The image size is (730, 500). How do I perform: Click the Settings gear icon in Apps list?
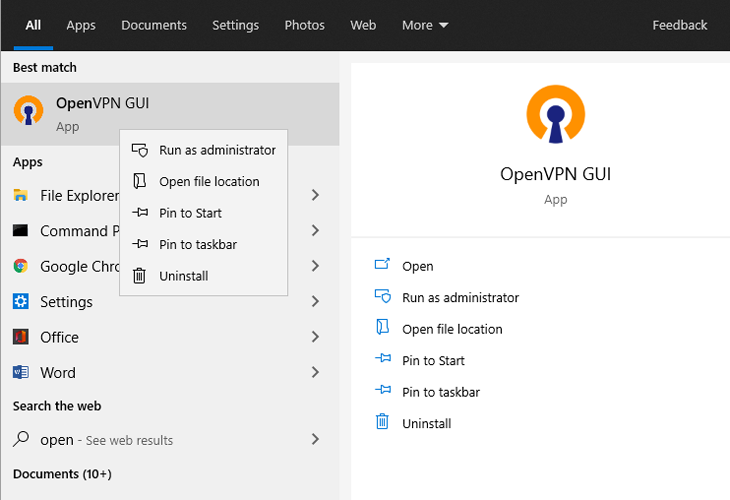click(x=20, y=301)
